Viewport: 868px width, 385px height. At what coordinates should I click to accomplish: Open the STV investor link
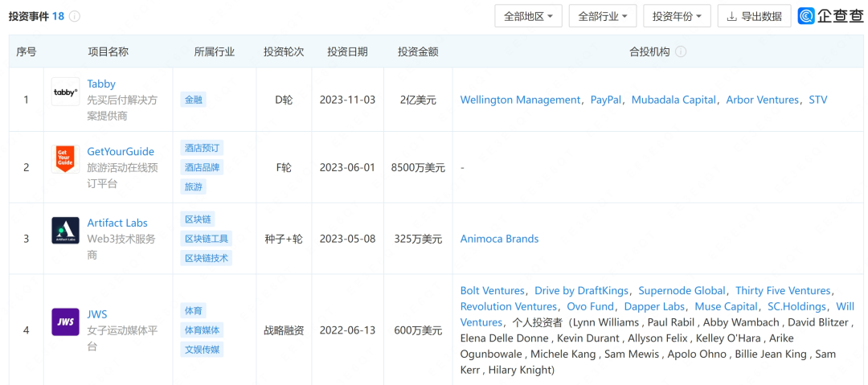pos(818,100)
